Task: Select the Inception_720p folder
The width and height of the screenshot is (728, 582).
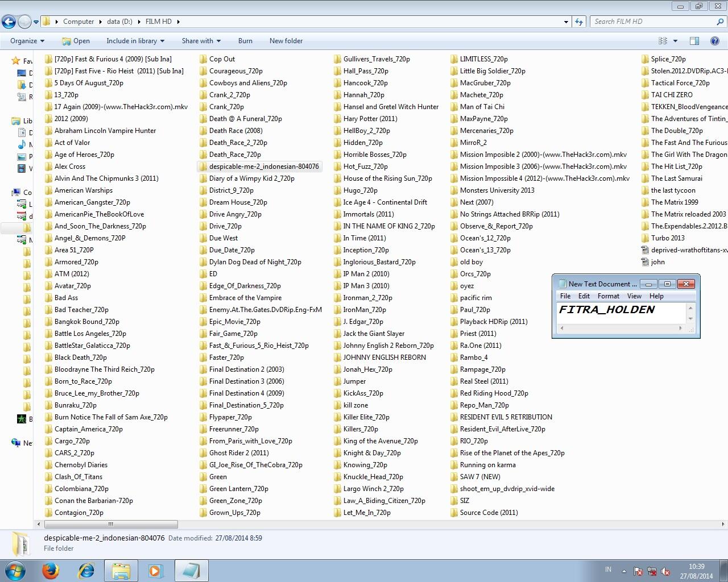Action: [361, 250]
